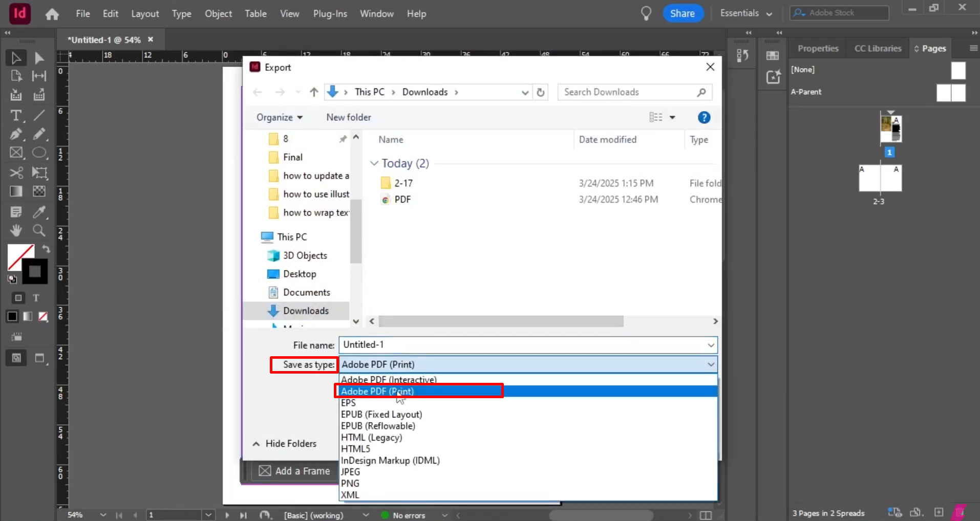
Task: Open Help in the Export dialog
Action: tap(704, 117)
